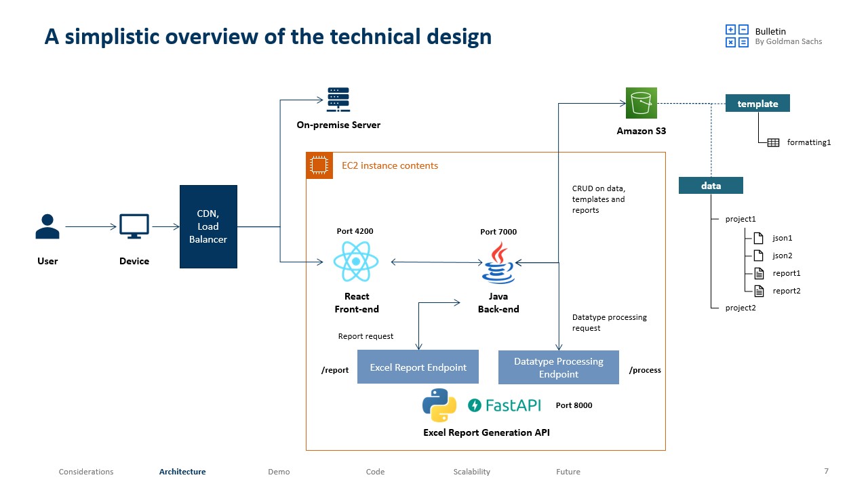Open the Code tab
868x488 pixels.
[x=375, y=472]
